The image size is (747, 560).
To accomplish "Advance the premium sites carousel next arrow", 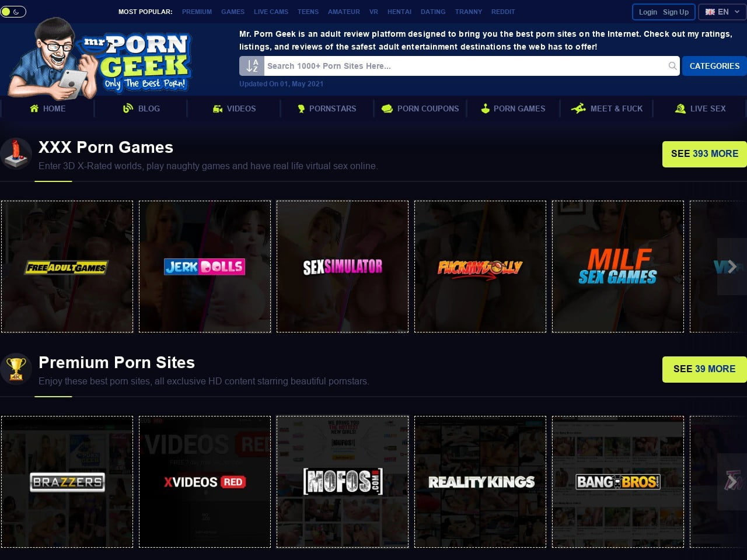I will click(732, 482).
